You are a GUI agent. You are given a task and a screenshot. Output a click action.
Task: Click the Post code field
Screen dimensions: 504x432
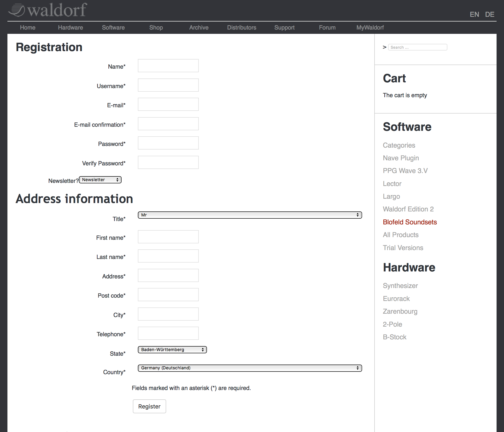[x=168, y=295]
